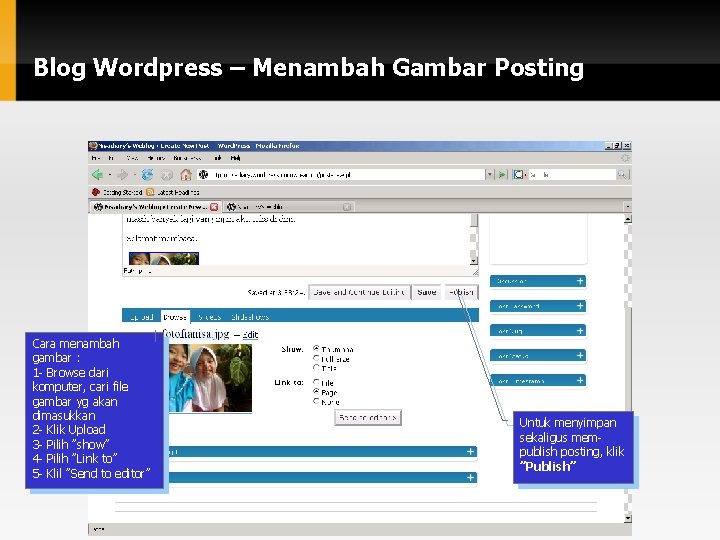Open the Help menu
Viewport: 720px width, 540px height.
236,158
